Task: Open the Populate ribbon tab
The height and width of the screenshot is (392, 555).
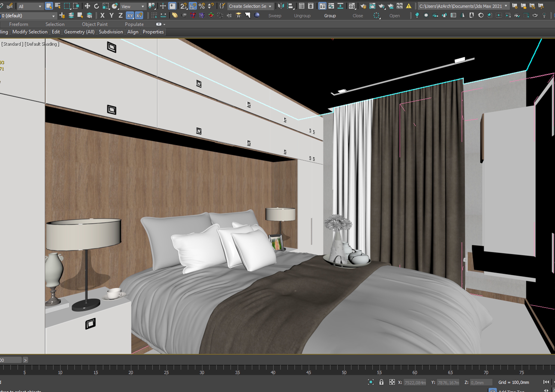Action: (x=134, y=24)
